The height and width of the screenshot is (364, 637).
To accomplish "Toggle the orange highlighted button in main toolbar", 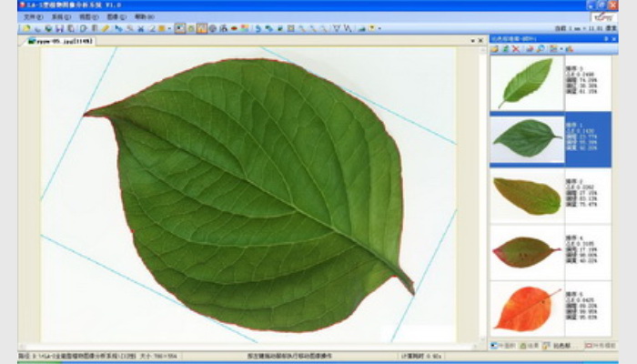I will [201, 28].
